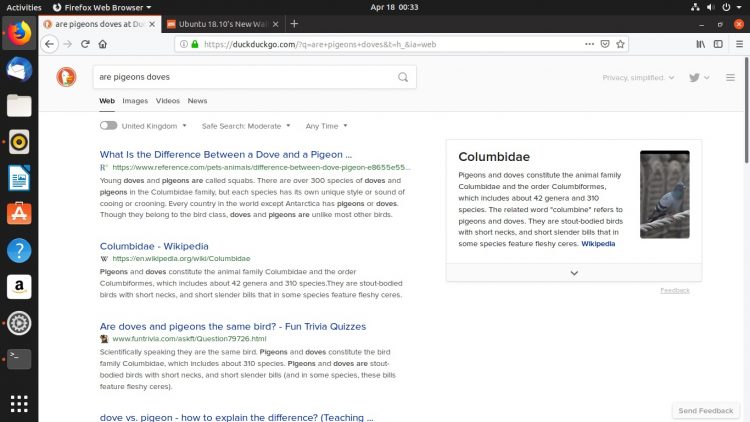Close the Ubuntu 18.10's New Wallpaper tab

coord(276,24)
